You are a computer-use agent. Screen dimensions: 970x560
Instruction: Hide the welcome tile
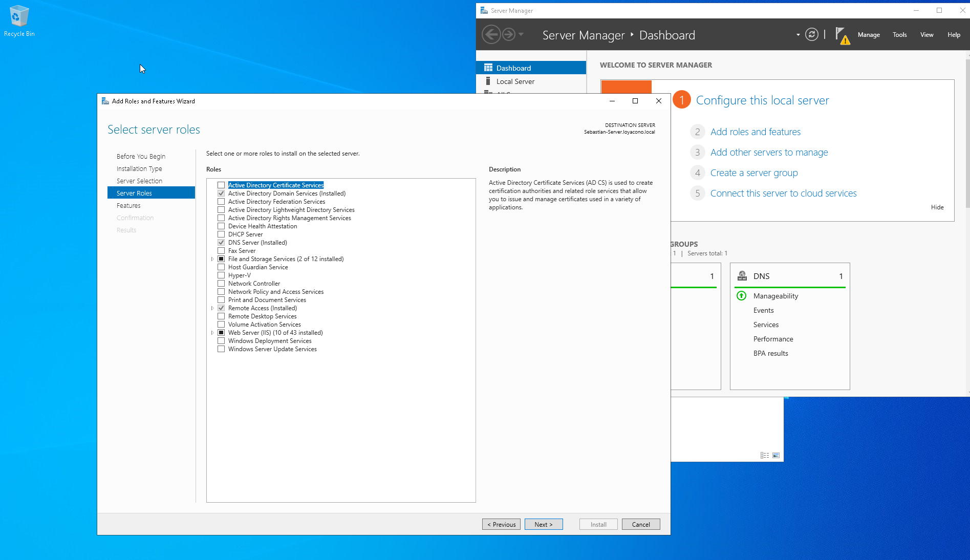click(x=937, y=207)
